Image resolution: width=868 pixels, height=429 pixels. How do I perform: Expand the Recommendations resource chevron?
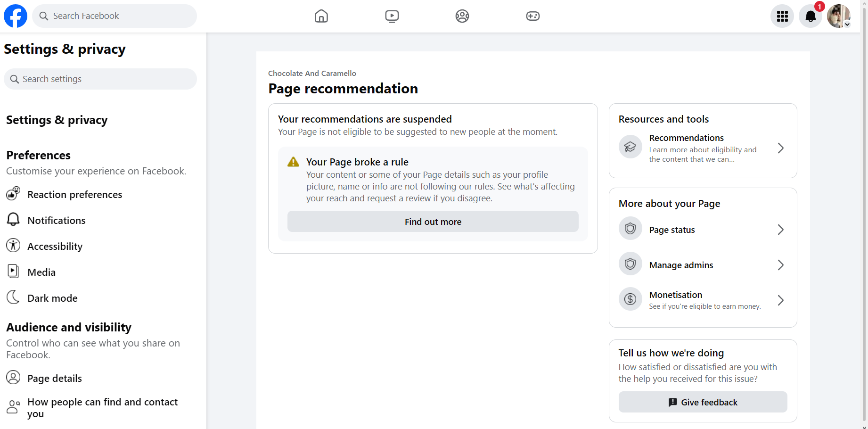pos(780,148)
